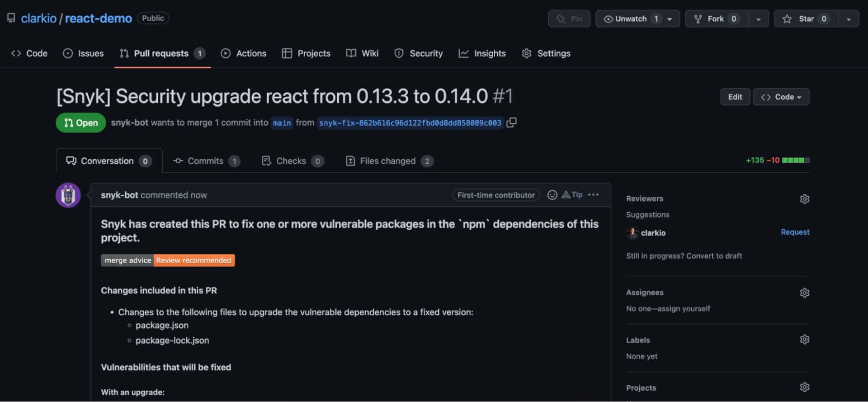
Task: Click the package.json list item
Action: [x=162, y=326]
